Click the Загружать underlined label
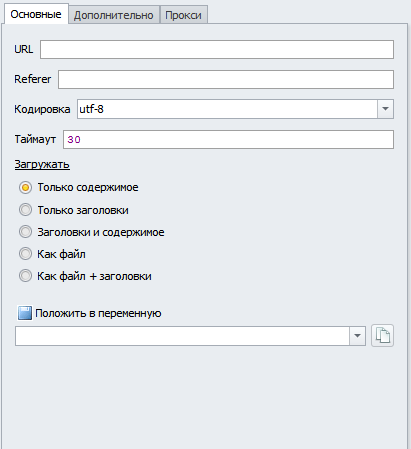Image resolution: width=411 pixels, height=449 pixels. point(42,164)
